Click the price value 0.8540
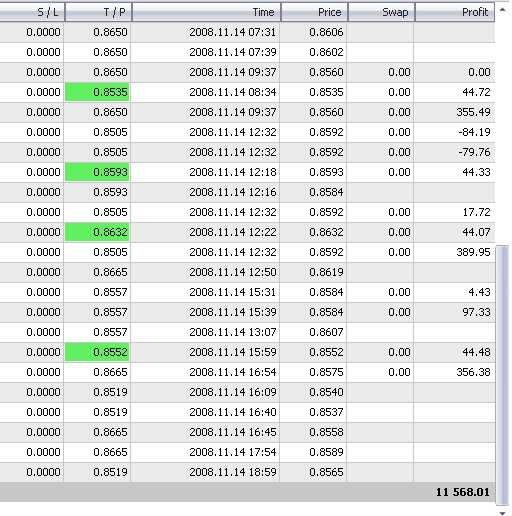512x516 pixels. click(x=326, y=392)
